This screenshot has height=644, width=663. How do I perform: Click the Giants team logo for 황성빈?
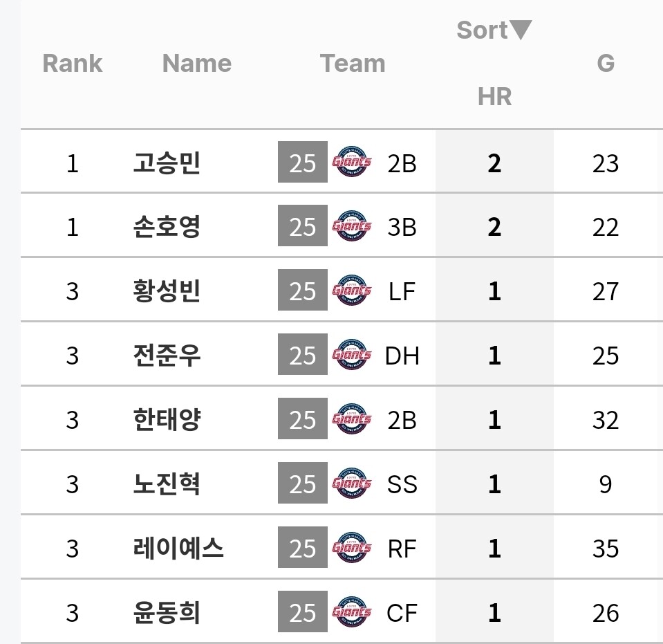coord(352,291)
